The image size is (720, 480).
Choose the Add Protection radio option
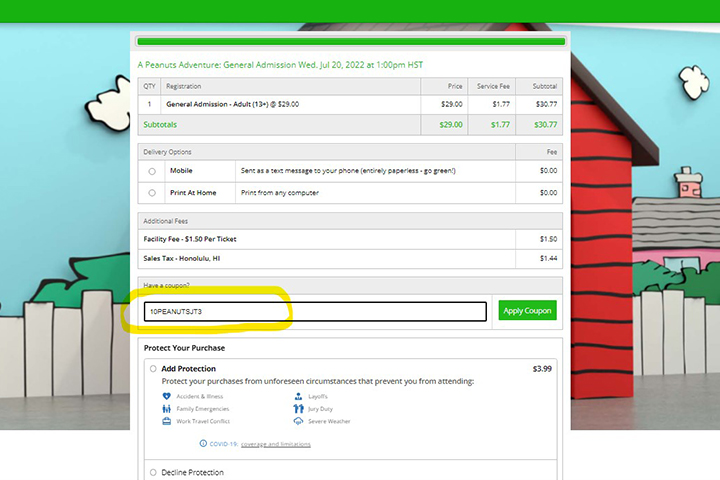[x=153, y=368]
